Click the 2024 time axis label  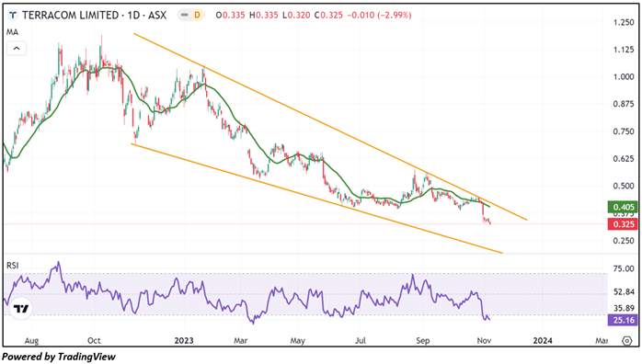click(543, 340)
